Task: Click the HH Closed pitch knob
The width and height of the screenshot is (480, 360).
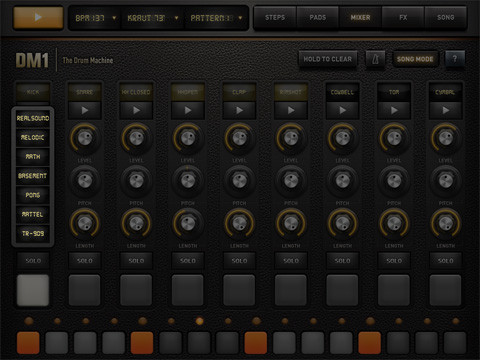Action: (x=136, y=181)
